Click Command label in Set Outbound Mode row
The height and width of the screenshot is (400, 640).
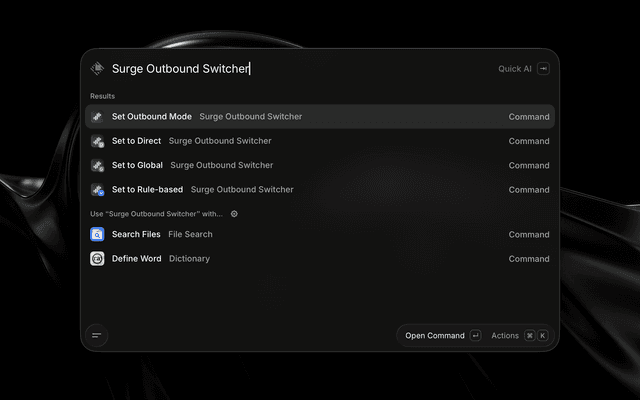[529, 117]
